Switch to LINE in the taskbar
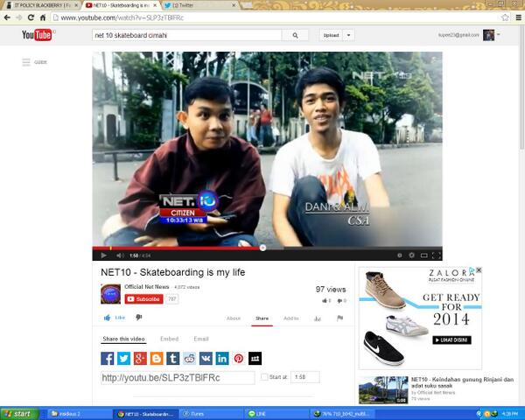This screenshot has width=525, height=420. pos(276,414)
